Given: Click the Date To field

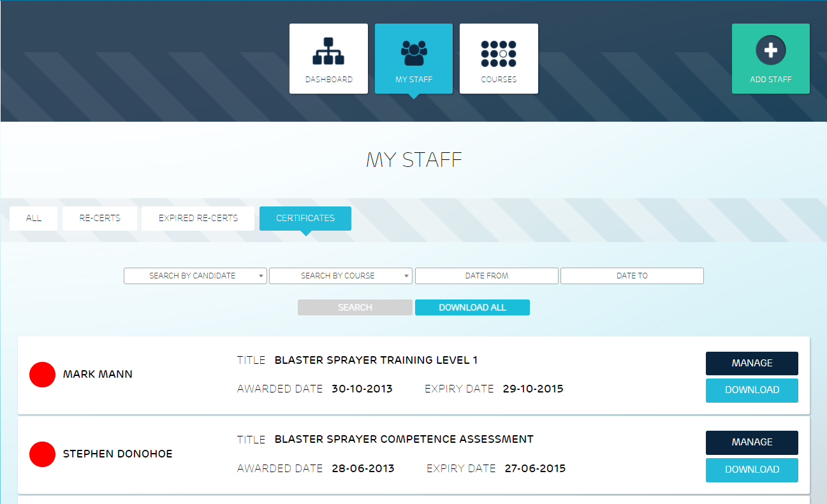Looking at the screenshot, I should (x=632, y=276).
